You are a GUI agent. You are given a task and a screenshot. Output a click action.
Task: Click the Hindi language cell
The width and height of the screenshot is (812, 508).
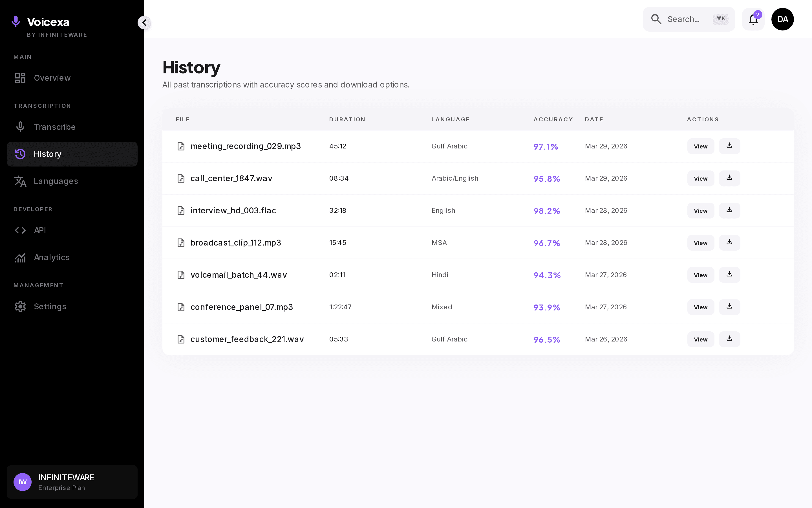click(x=440, y=275)
